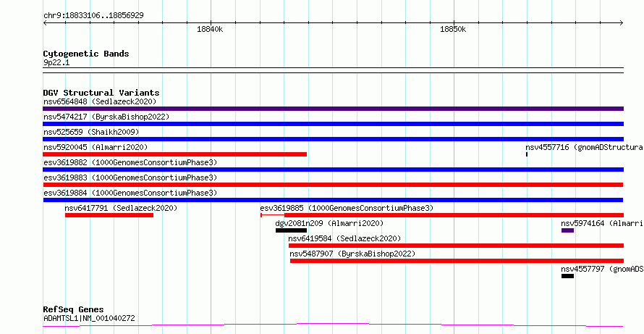
Task: Click the small black nsv4557716 marker
Action: pos(527,154)
